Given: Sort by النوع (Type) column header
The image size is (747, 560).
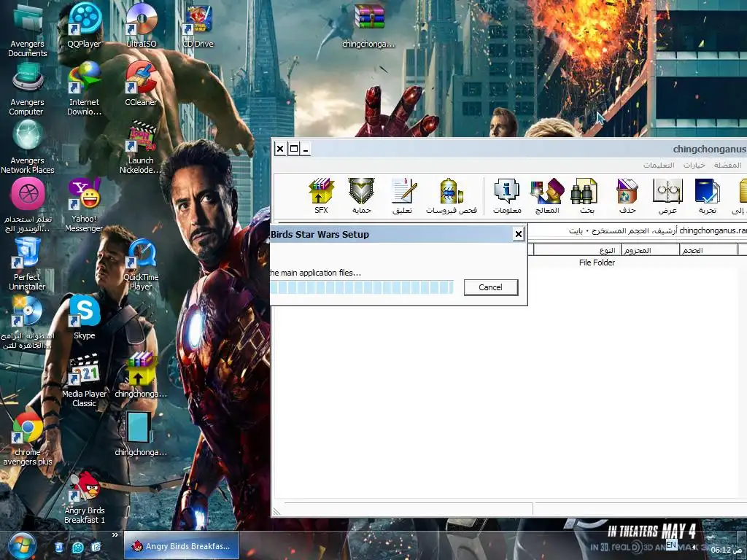Looking at the screenshot, I should coord(577,250).
